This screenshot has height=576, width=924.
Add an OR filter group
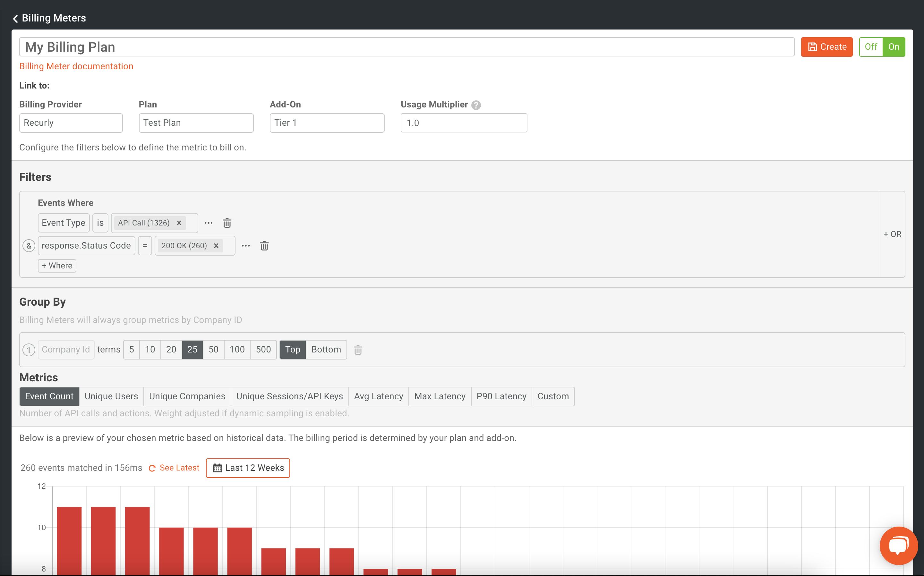pyautogui.click(x=892, y=234)
